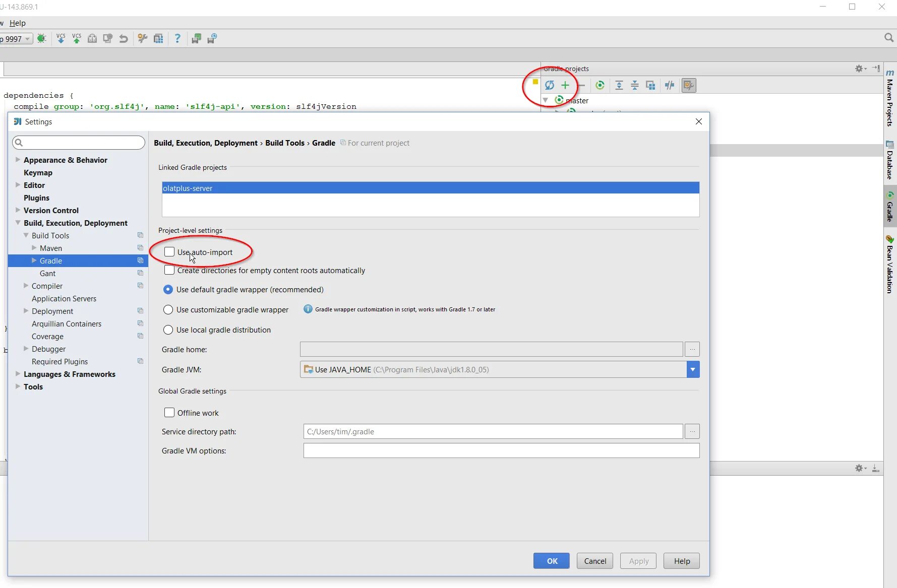
Task: Select Use default gradle wrapper radio
Action: 168,290
